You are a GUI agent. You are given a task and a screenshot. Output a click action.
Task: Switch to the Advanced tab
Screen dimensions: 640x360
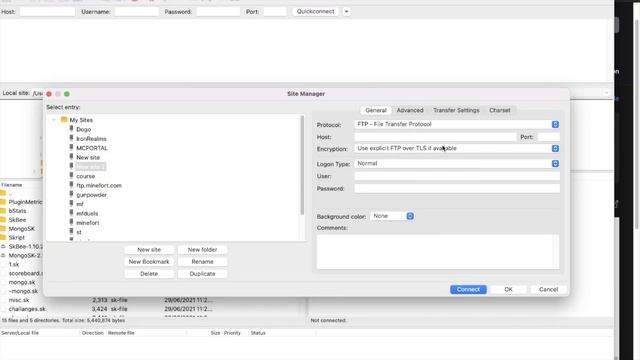410,110
